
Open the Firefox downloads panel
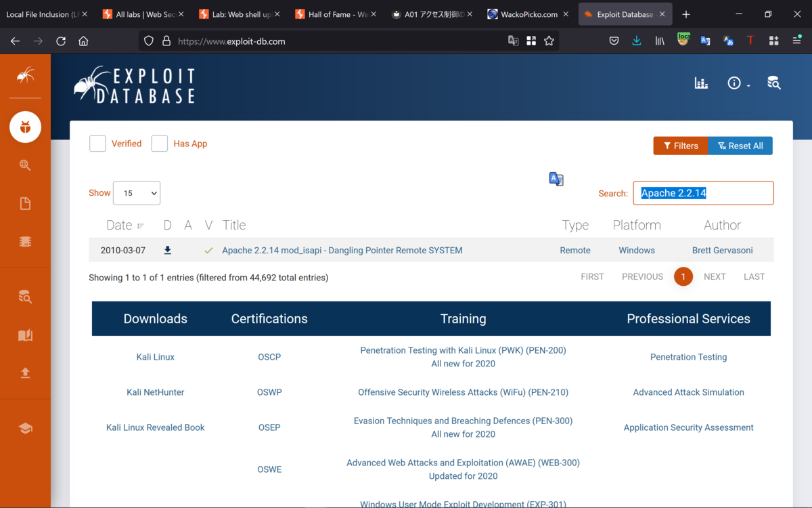[637, 41]
